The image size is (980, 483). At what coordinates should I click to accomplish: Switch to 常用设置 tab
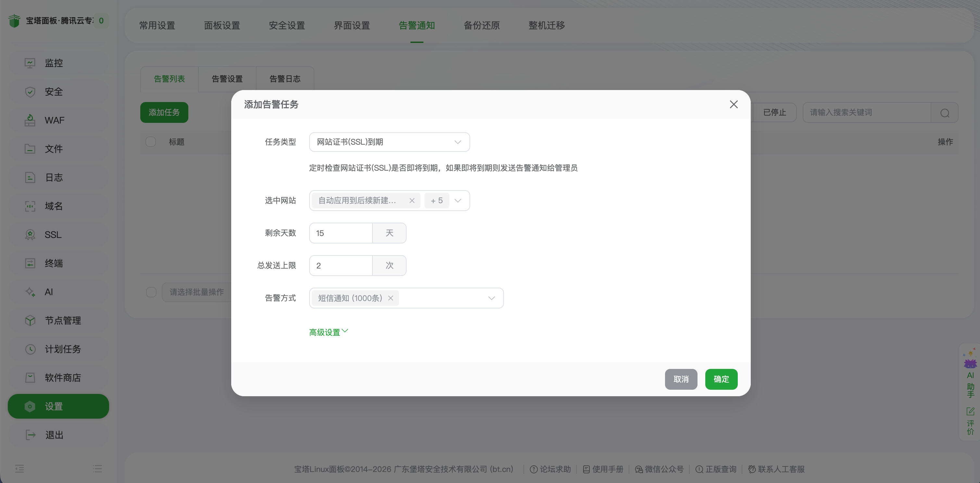click(157, 26)
